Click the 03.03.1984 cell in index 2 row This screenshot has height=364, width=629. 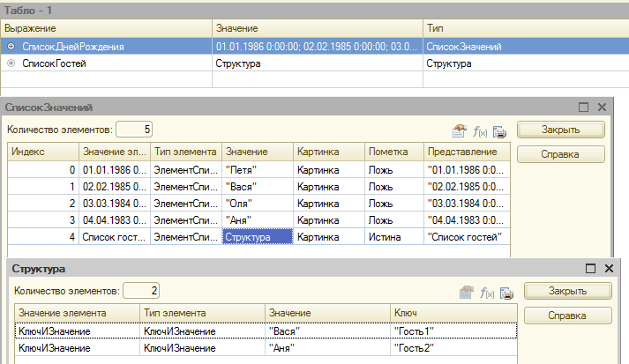115,204
